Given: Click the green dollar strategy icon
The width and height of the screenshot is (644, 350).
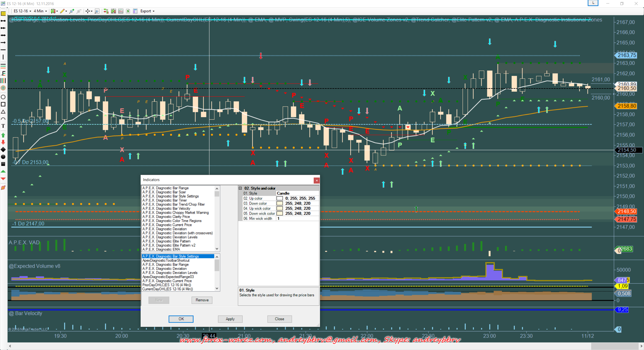Looking at the screenshot, I should point(128,11).
